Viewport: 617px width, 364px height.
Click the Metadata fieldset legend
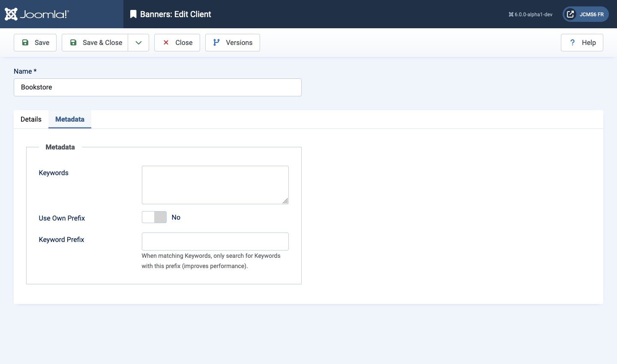[60, 147]
